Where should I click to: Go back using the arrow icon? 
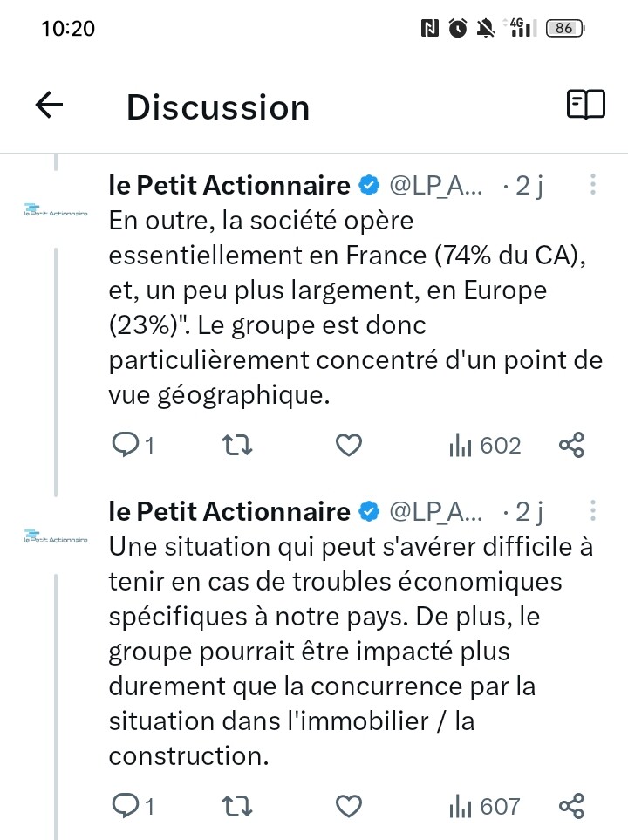[x=50, y=106]
